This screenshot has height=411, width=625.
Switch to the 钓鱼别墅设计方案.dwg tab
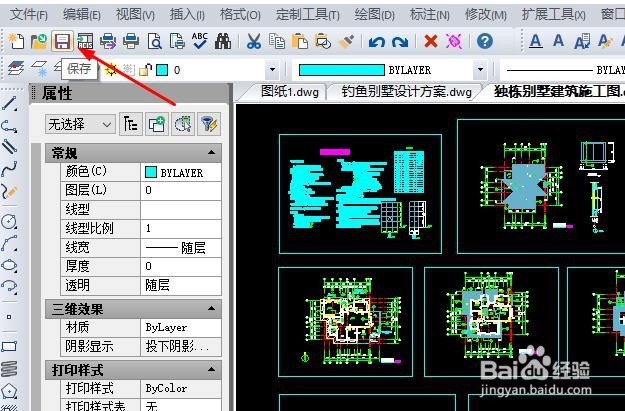pyautogui.click(x=407, y=92)
